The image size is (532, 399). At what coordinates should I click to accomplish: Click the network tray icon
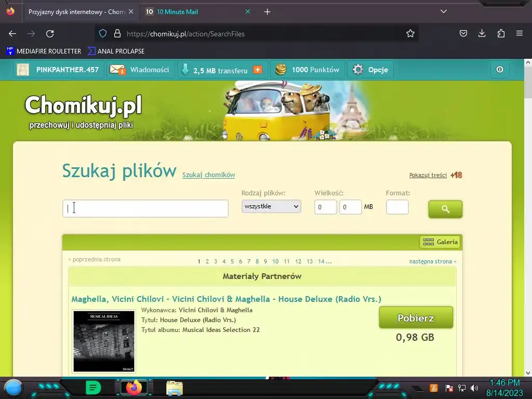click(462, 388)
